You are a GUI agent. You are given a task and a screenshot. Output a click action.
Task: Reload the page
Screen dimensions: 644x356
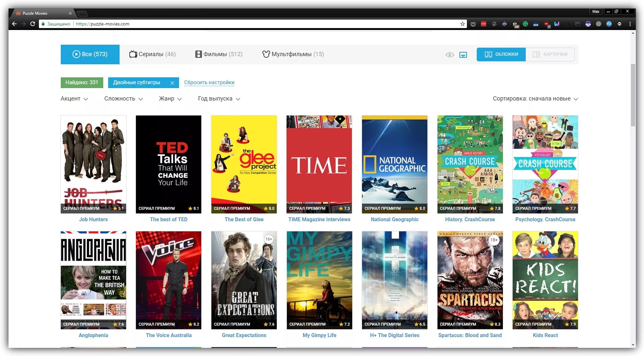click(x=33, y=24)
